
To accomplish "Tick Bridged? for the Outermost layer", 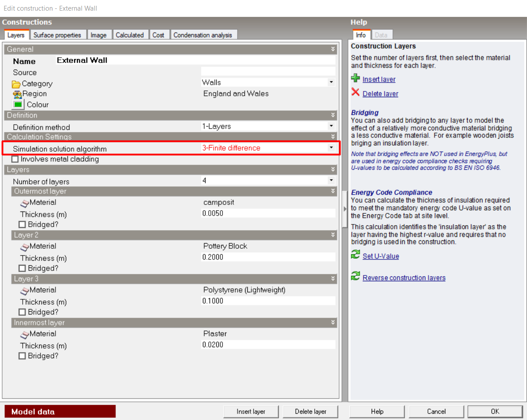I will [22, 224].
